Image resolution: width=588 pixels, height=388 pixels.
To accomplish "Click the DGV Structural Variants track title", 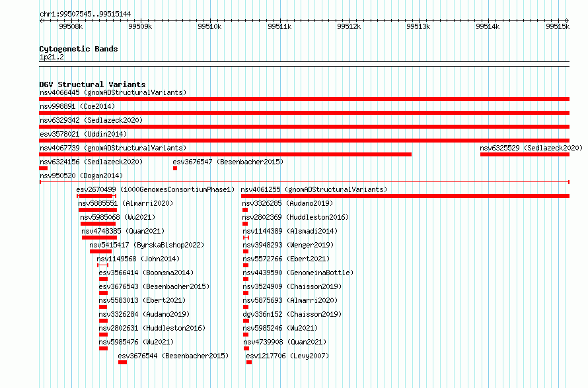I will click(x=92, y=84).
